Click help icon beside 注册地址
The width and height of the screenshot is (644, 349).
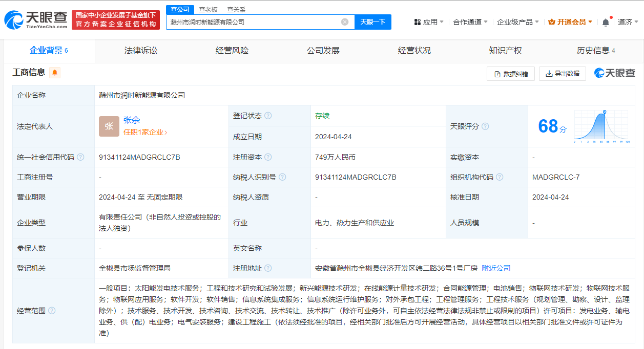tap(268, 268)
